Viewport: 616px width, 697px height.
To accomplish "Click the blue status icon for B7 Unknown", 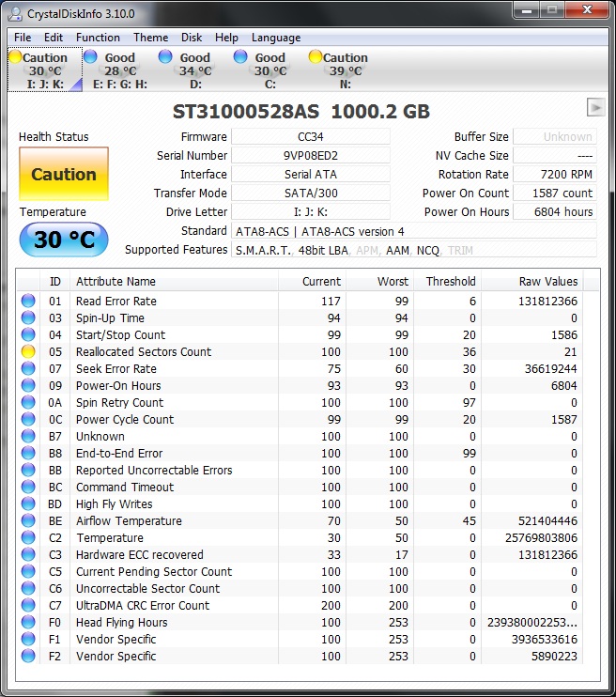I will pos(28,436).
